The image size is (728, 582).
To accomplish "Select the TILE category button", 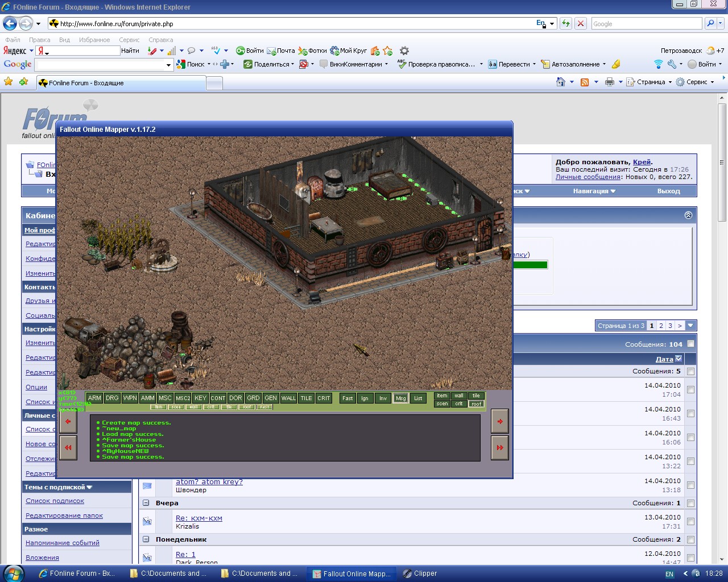I will (x=306, y=398).
